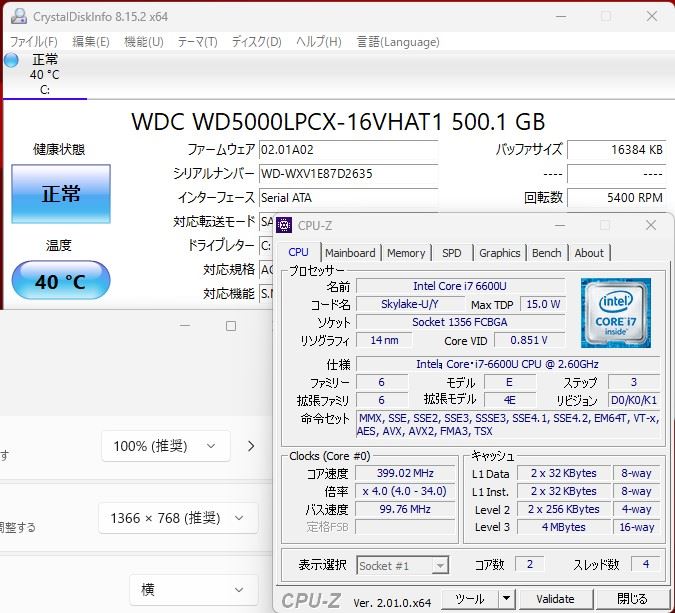Screen dimensions: 675x613
Task: Click the ツール button in CPU-Z
Action: coord(470,599)
